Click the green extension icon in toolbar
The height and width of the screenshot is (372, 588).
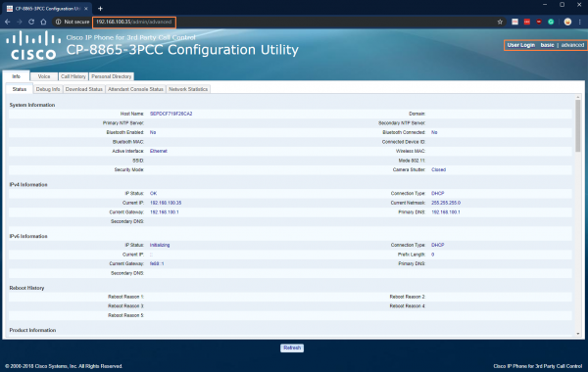(551, 22)
